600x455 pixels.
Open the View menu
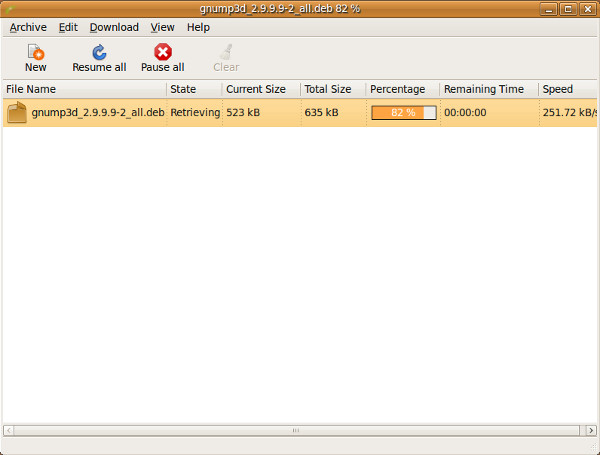click(x=162, y=27)
